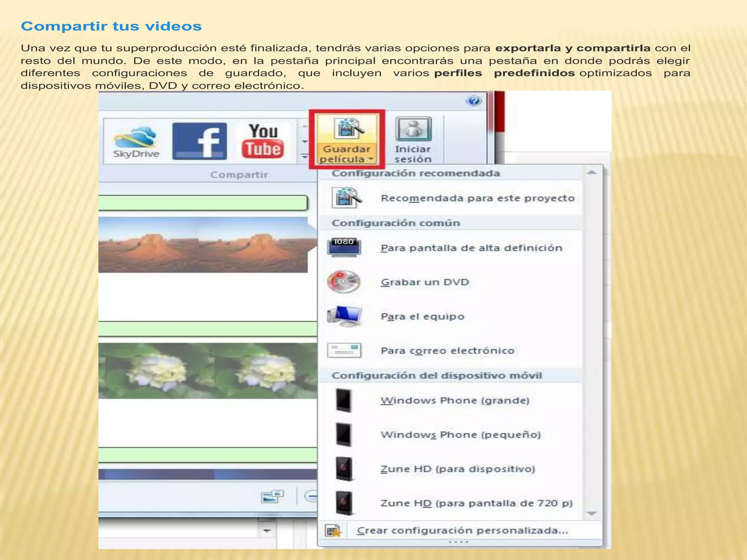
Task: Publish the movie to YouTube
Action: [262, 141]
